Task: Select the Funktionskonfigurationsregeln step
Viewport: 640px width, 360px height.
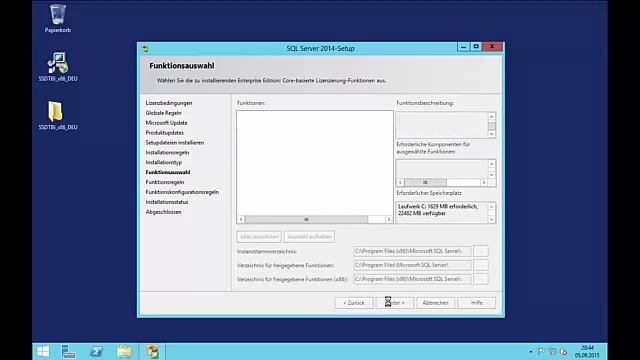Action: pos(182,192)
